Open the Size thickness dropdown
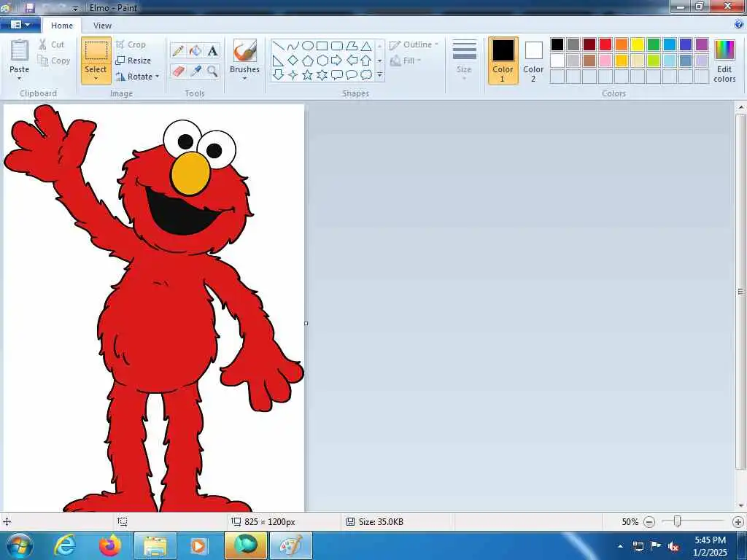747x560 pixels. (464, 61)
